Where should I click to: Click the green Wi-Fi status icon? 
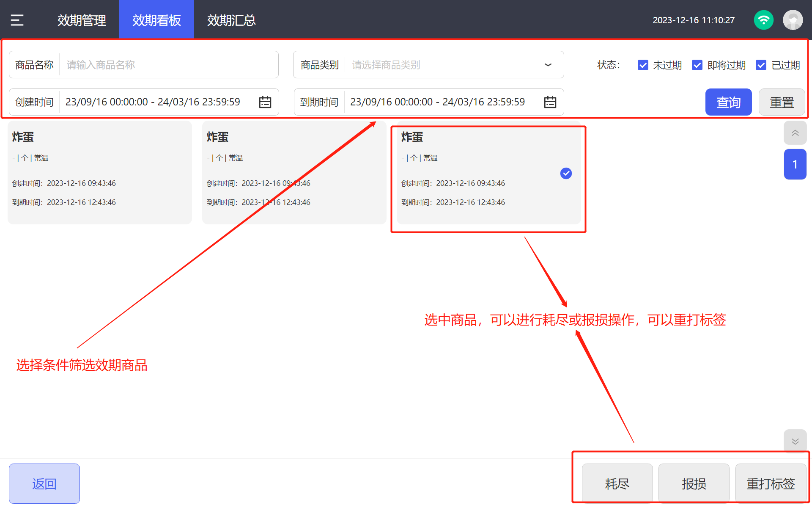tap(763, 20)
